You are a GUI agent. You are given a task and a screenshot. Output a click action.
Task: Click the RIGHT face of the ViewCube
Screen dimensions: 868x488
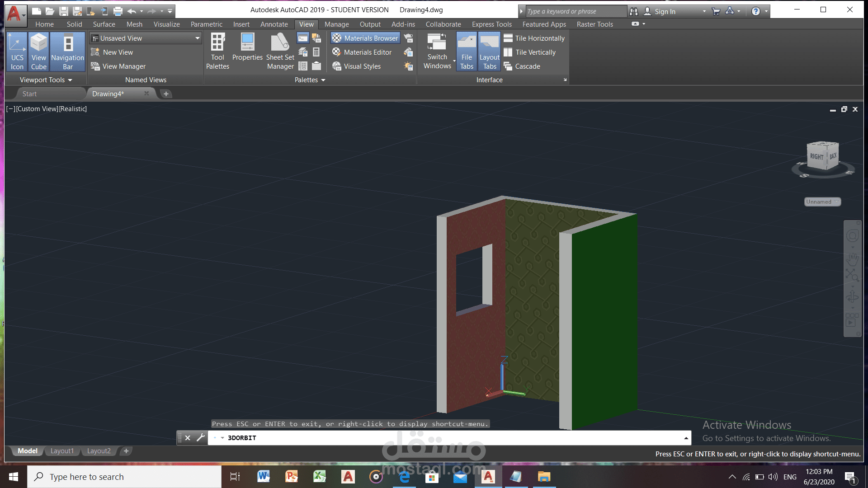[x=816, y=157]
